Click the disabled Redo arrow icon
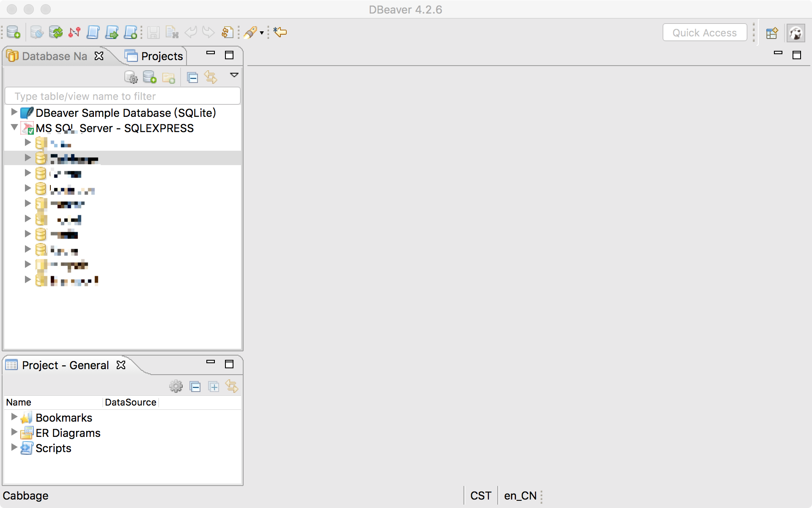 (x=208, y=32)
